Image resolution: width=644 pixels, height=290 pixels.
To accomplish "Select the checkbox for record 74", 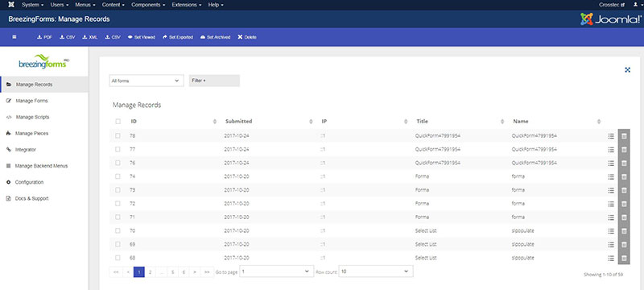I will point(118,176).
